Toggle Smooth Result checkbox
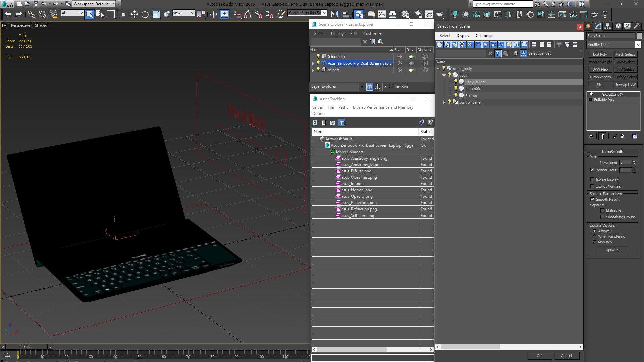 click(592, 199)
